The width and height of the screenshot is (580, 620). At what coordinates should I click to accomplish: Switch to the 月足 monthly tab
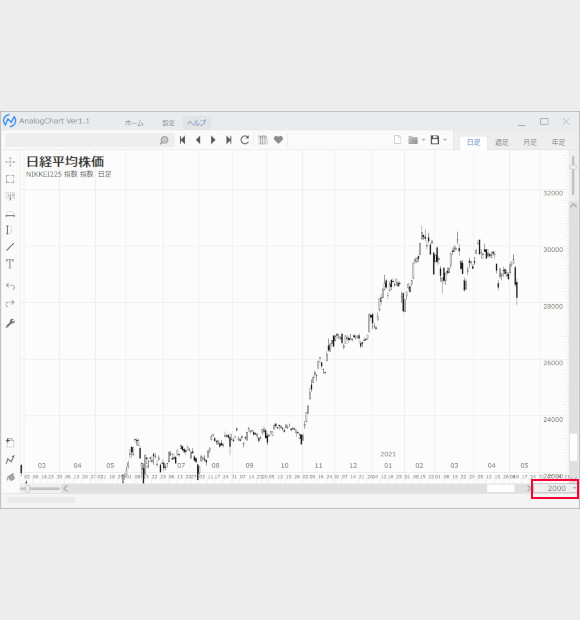pyautogui.click(x=530, y=142)
